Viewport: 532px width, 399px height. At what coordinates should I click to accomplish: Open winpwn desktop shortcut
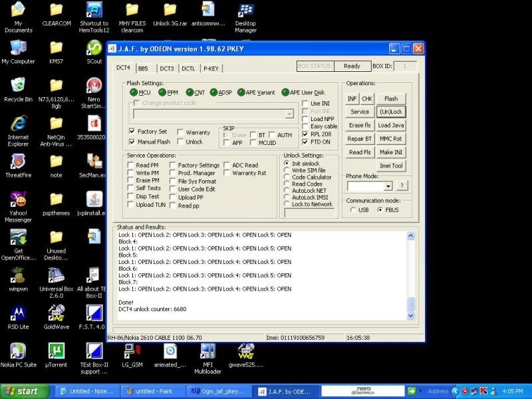coord(19,279)
